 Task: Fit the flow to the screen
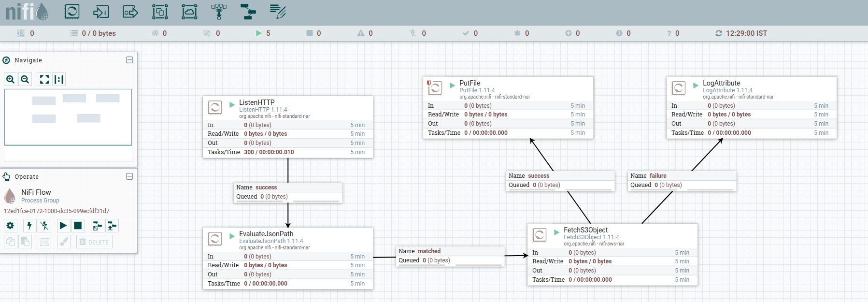pos(44,79)
